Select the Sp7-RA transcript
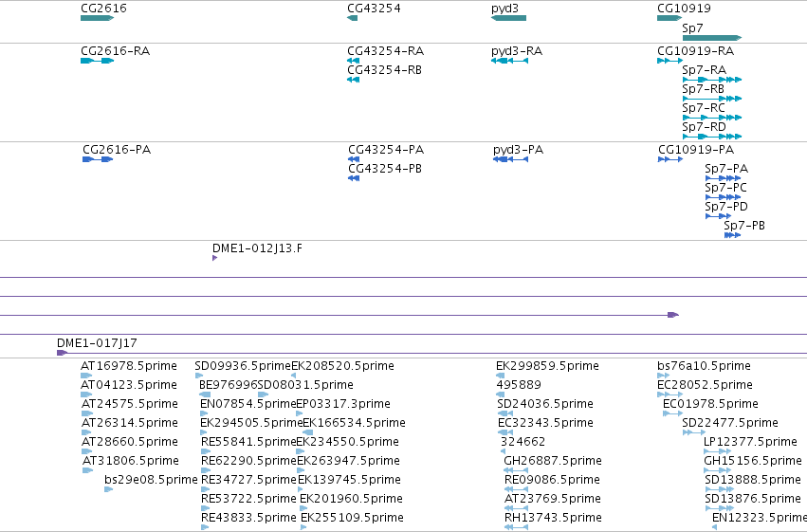The height and width of the screenshot is (532, 807). (712, 80)
